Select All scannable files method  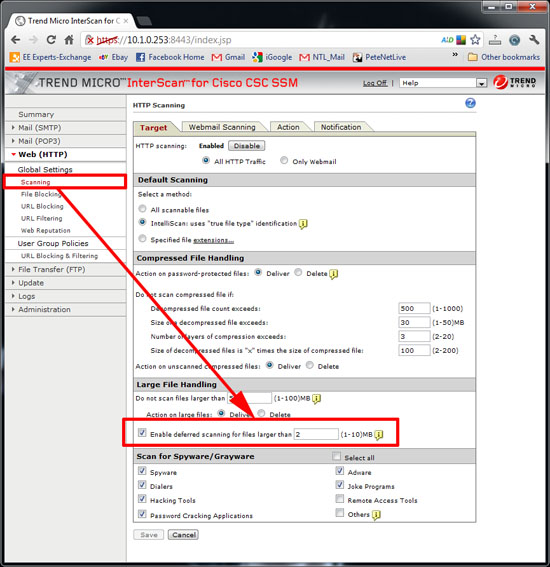[142, 209]
